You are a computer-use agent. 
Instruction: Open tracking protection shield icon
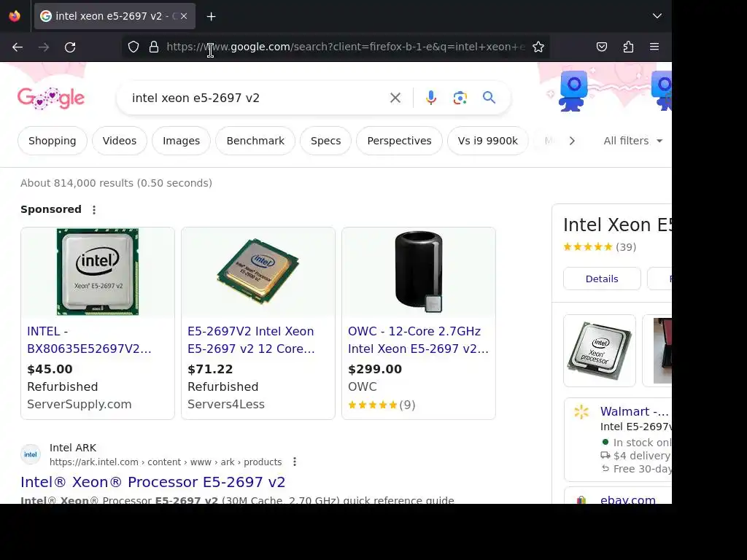(133, 47)
